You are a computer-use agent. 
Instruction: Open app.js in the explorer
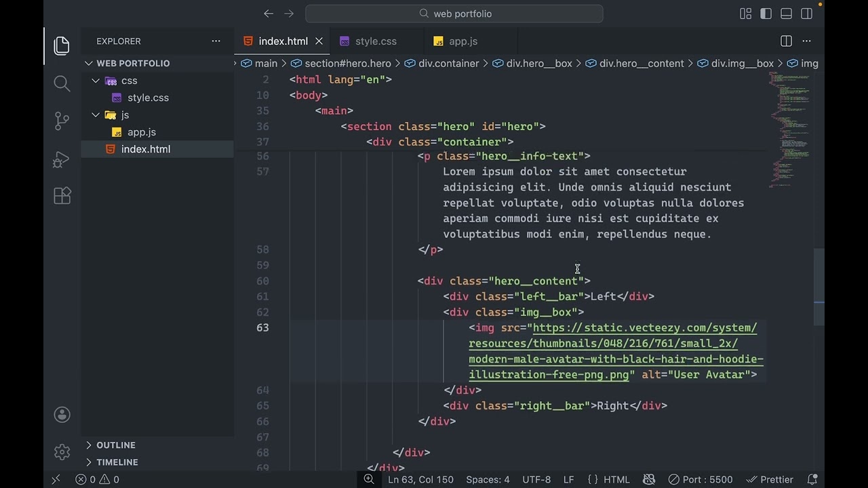click(142, 132)
